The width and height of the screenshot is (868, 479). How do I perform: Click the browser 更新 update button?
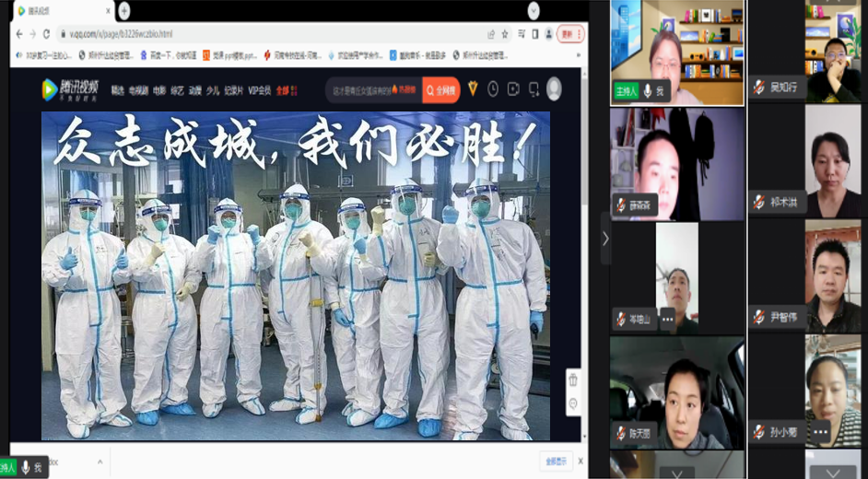(x=570, y=34)
